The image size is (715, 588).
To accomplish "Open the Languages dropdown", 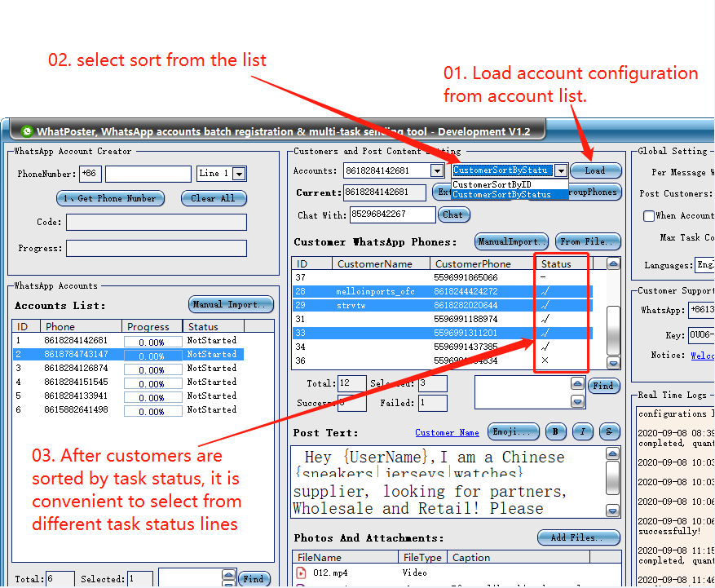I will (705, 264).
